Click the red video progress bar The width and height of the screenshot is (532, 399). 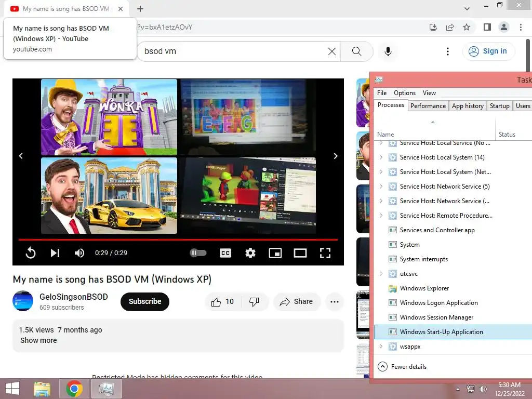178,240
